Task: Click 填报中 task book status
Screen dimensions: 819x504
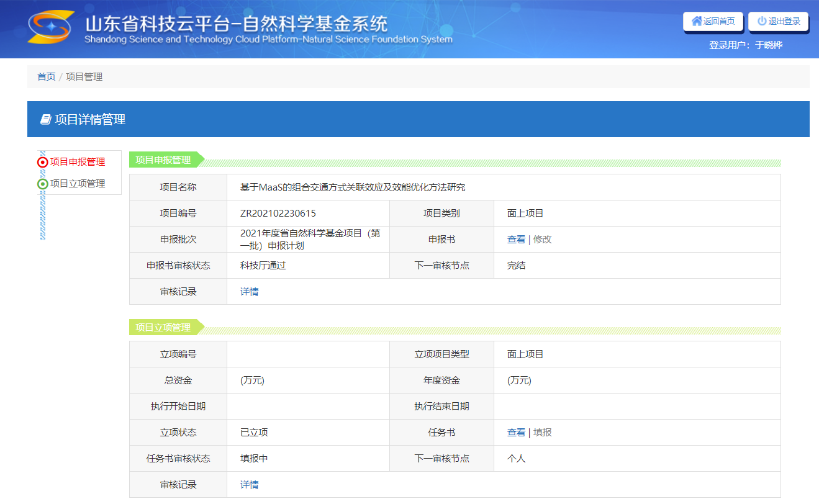Action: [254, 459]
